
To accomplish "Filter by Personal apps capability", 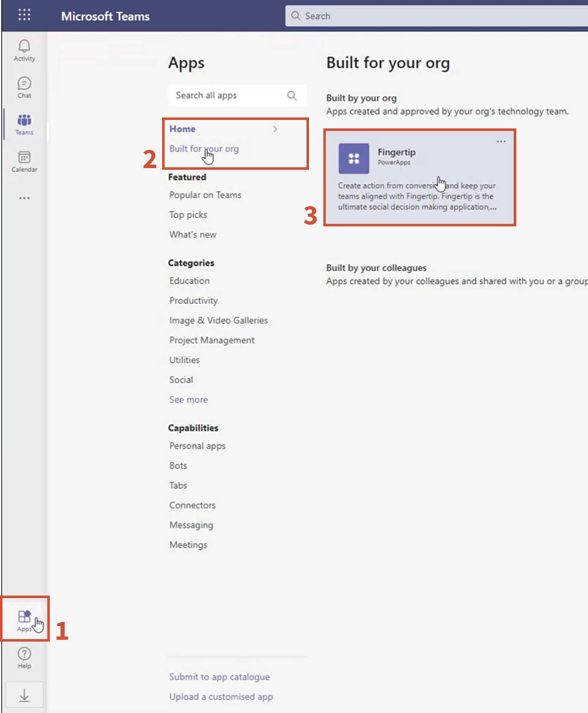I will pos(198,446).
